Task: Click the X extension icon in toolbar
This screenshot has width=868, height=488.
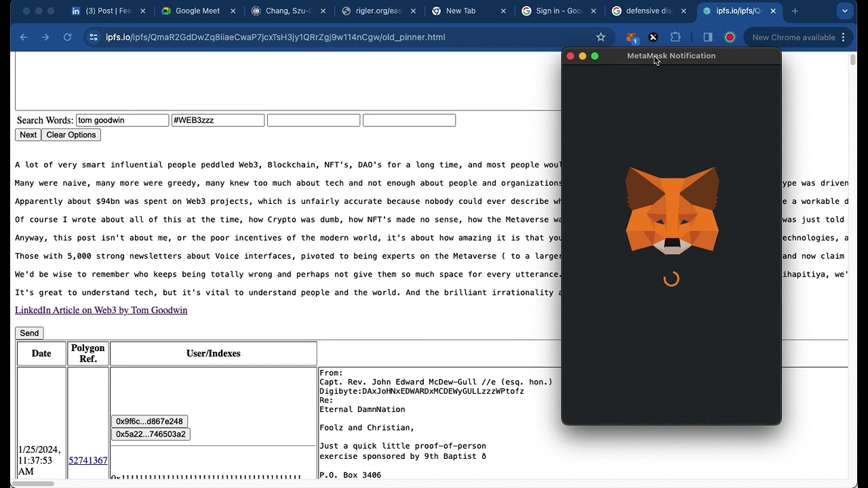Action: [653, 37]
